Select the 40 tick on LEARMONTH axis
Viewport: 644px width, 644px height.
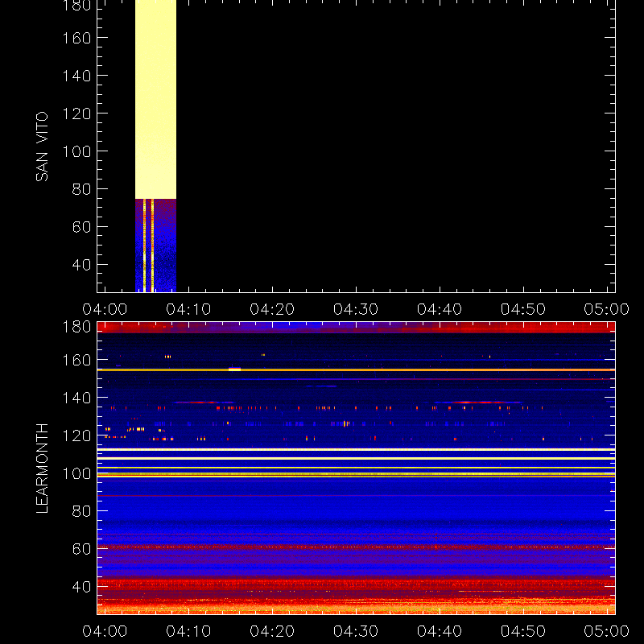(x=81, y=587)
